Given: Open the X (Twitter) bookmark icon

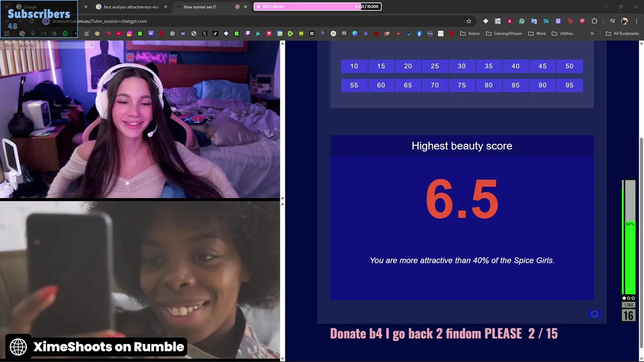Looking at the screenshot, I should click(x=204, y=34).
